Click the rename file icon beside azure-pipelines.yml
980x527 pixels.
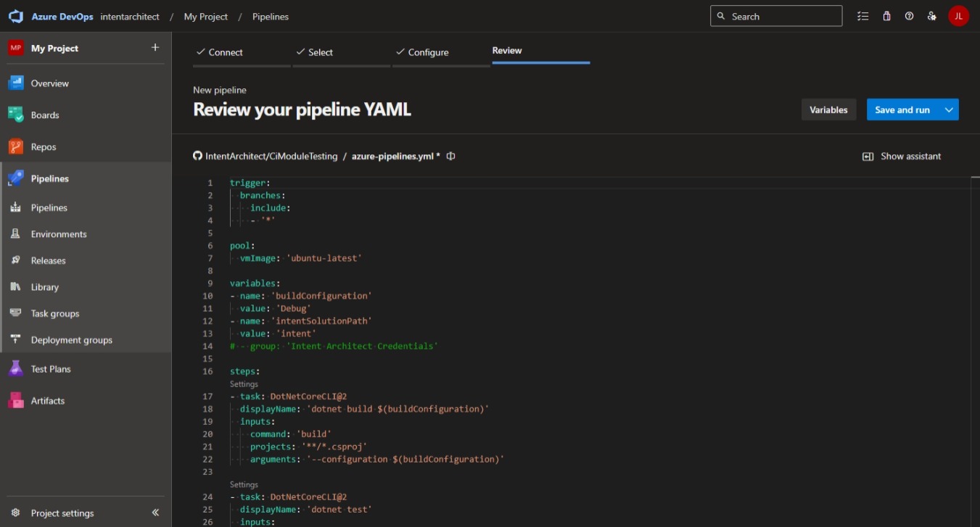pos(451,156)
